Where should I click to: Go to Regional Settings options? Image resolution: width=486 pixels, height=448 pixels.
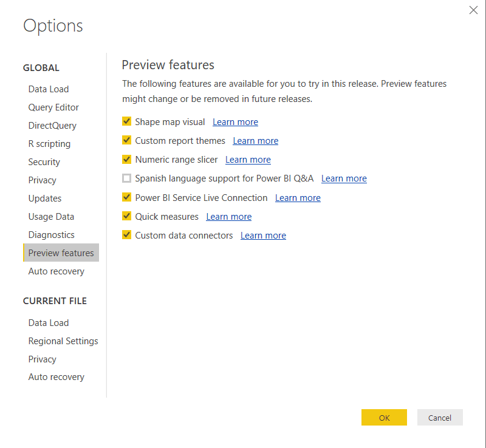click(63, 341)
